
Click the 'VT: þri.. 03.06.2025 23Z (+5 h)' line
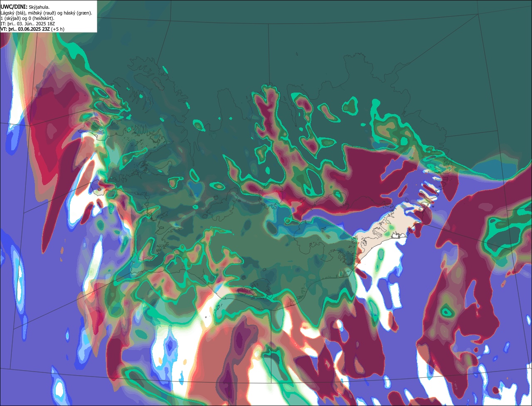click(x=32, y=29)
